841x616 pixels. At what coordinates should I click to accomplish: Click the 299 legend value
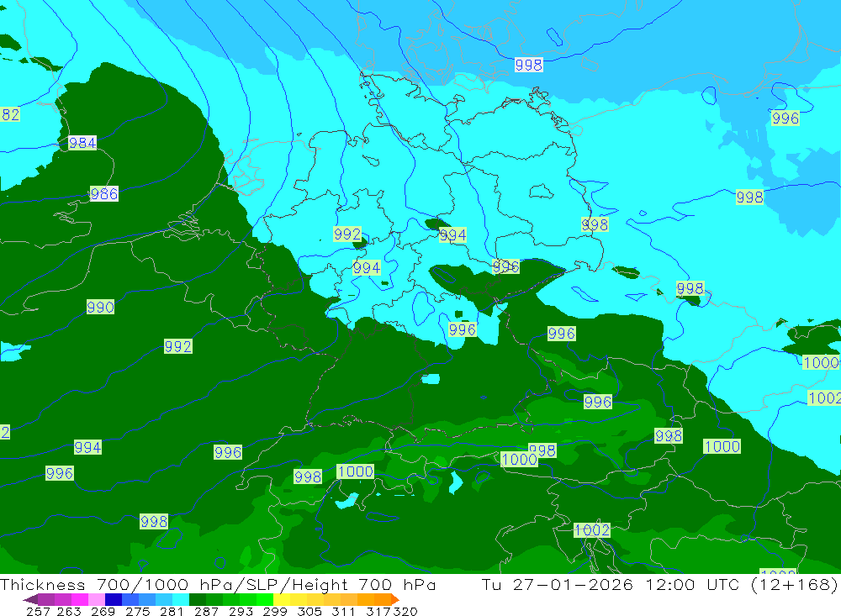[275, 611]
